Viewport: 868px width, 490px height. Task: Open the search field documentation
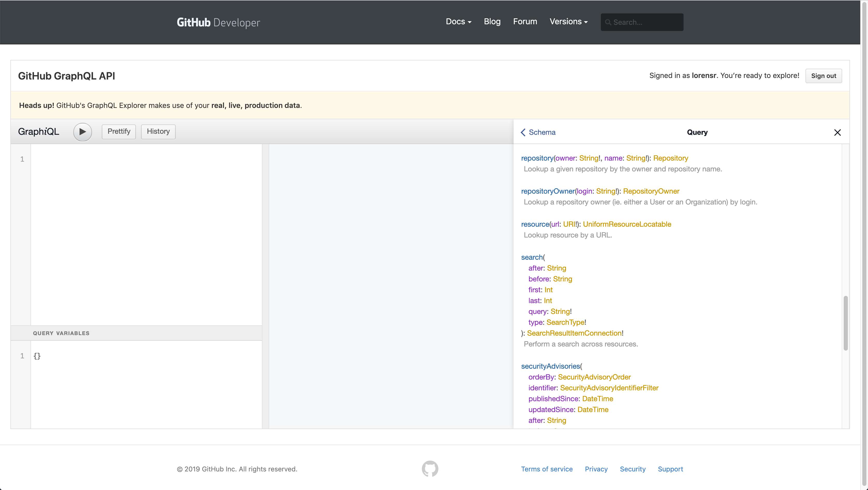click(x=532, y=257)
